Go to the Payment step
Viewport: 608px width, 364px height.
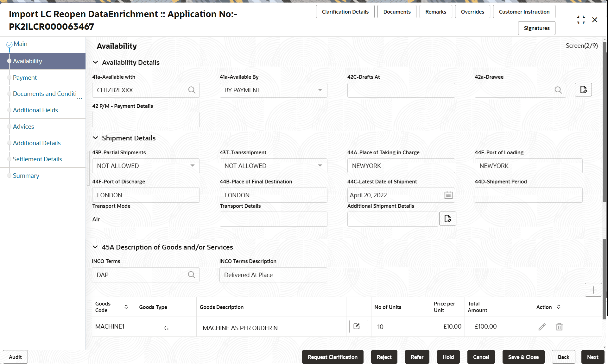(25, 77)
